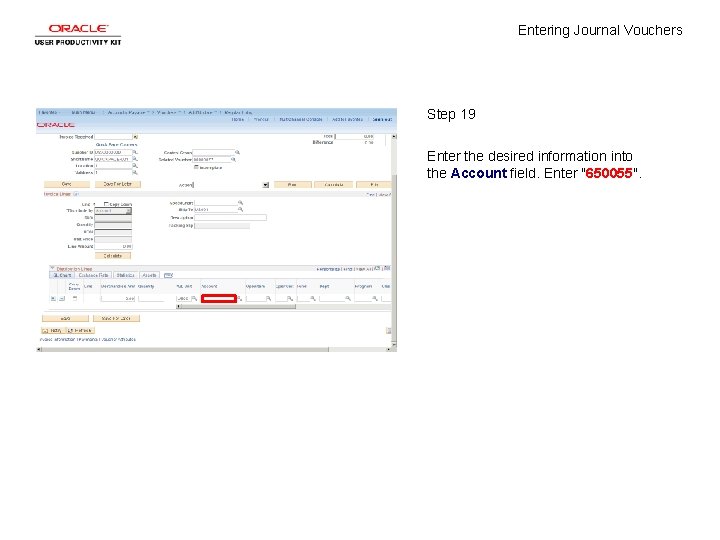Open the Distribute by dropdown

coord(113,211)
